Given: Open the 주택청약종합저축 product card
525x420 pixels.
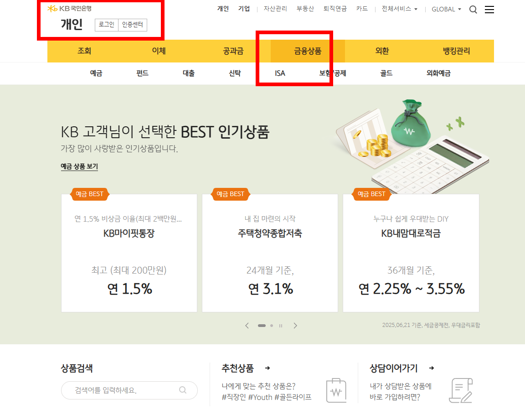Looking at the screenshot, I should [x=270, y=253].
